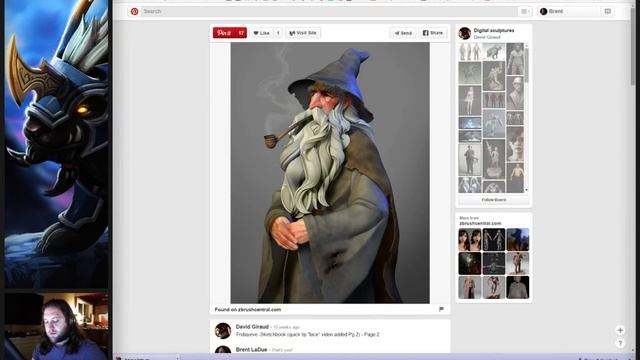Click David Giraud name under board title
Image resolution: width=640 pixels, height=360 pixels.
(487, 37)
